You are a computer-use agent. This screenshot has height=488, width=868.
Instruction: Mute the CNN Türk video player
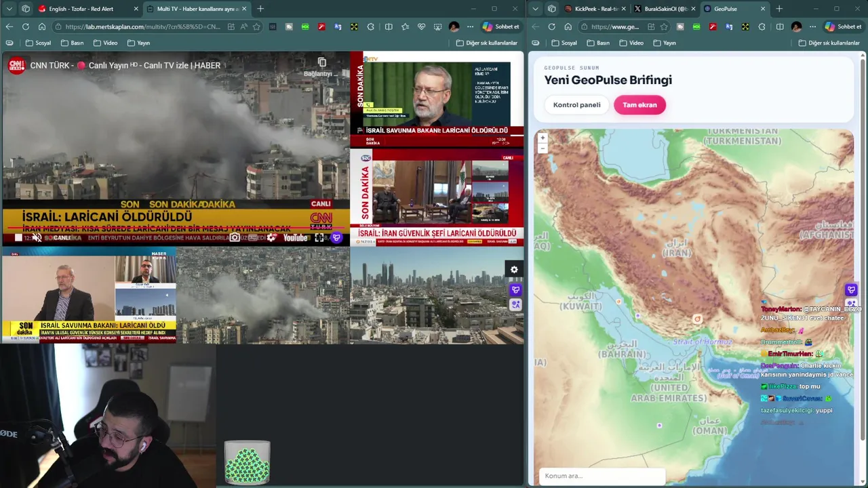(x=37, y=237)
